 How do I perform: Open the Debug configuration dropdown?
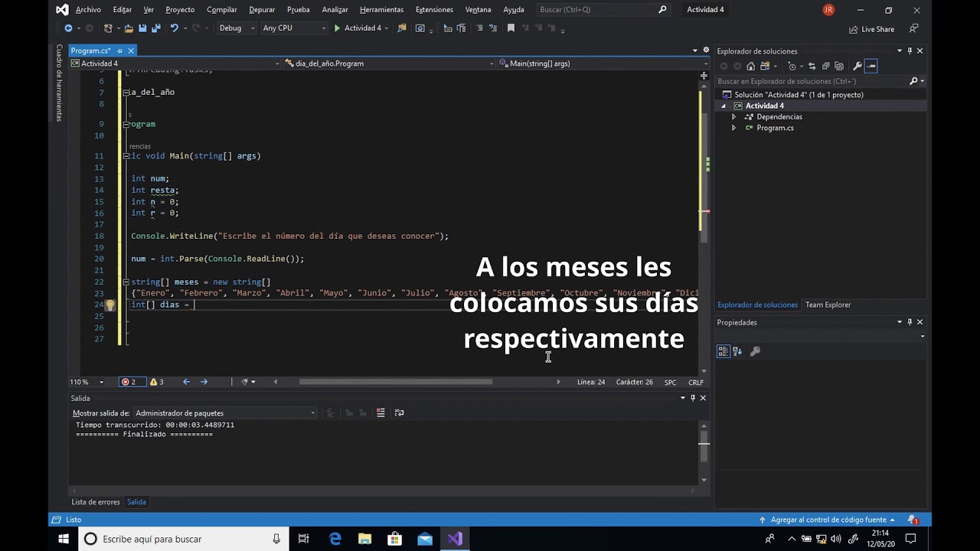coord(237,28)
